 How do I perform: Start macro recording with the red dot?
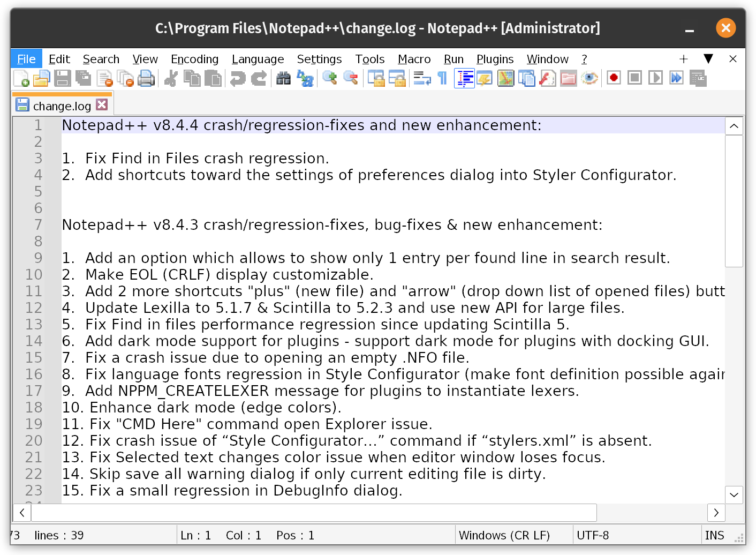[x=614, y=78]
